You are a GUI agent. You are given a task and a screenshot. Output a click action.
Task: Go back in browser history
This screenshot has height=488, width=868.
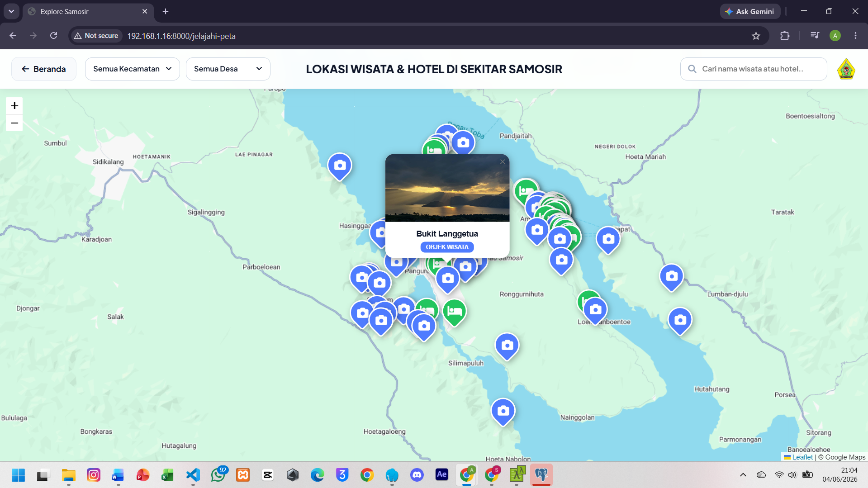[13, 36]
